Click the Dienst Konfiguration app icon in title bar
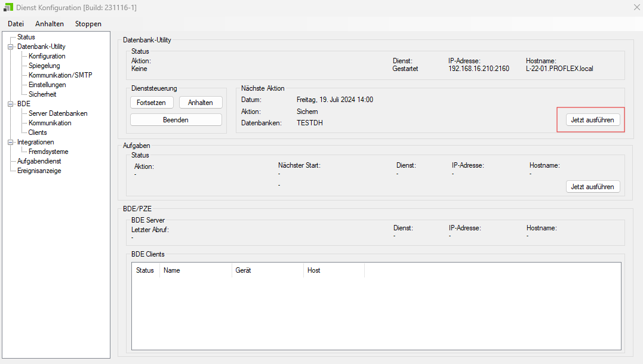The width and height of the screenshot is (643, 364). [8, 7]
